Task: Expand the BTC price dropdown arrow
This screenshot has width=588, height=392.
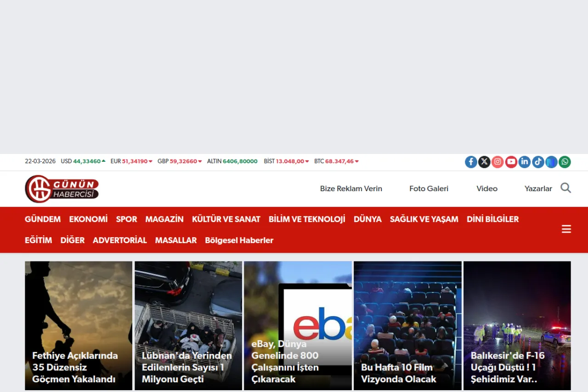Action: (357, 161)
